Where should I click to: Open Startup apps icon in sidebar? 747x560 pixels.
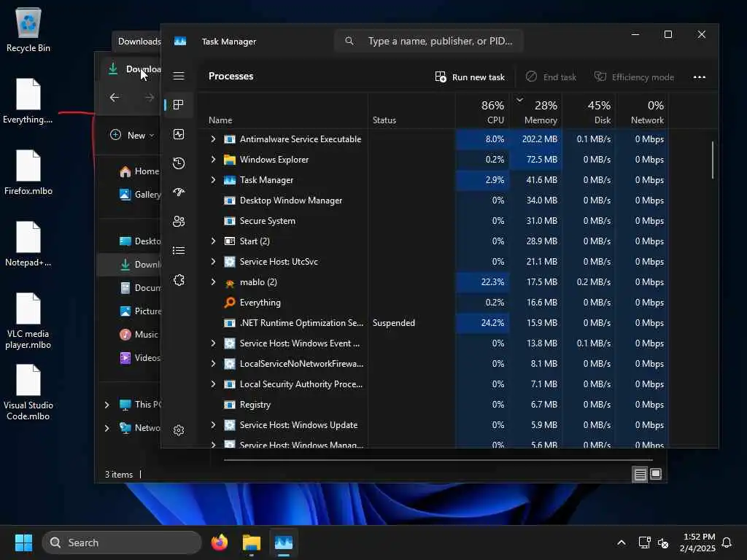(179, 192)
